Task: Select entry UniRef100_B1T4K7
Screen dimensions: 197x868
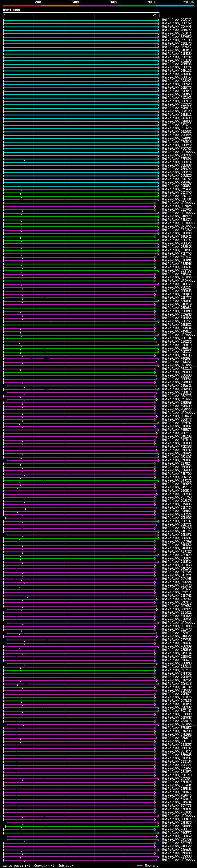Action: (x=177, y=257)
